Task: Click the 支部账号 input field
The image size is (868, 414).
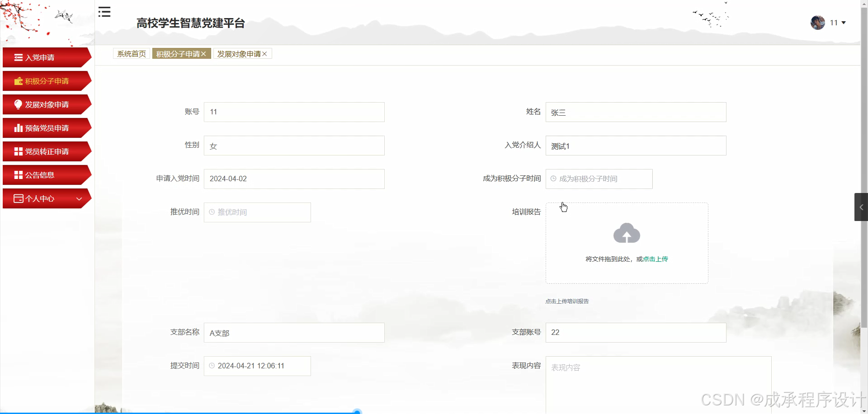Action: (636, 333)
